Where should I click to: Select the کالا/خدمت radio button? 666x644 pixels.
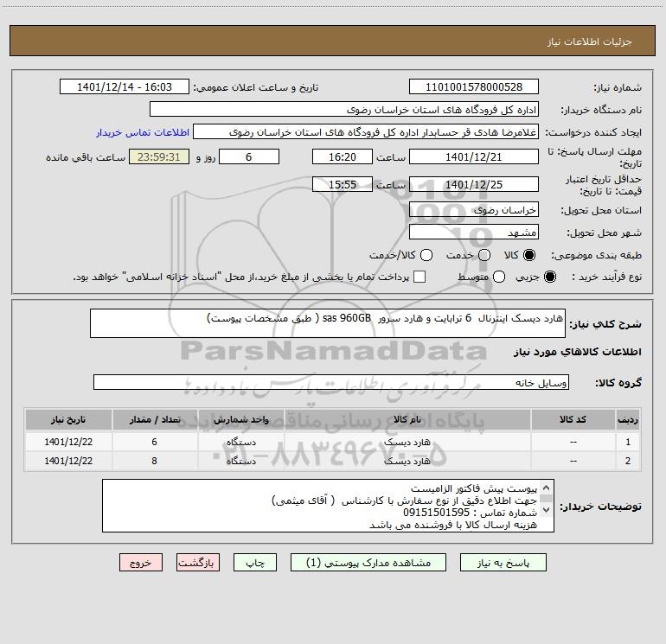point(426,255)
